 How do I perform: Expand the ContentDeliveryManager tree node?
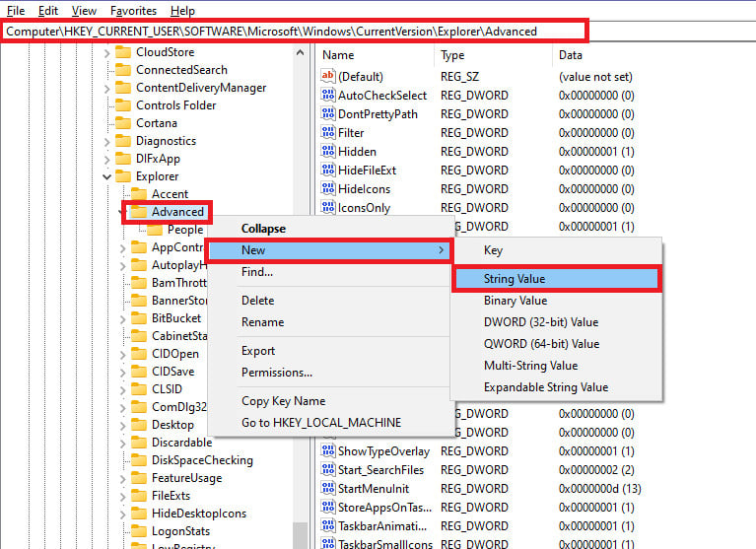coord(107,89)
